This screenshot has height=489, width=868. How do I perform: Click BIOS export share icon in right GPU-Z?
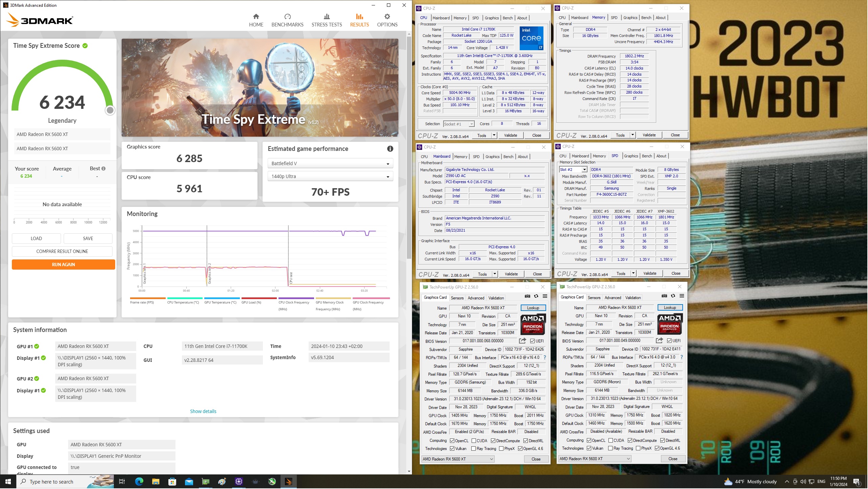tap(660, 340)
